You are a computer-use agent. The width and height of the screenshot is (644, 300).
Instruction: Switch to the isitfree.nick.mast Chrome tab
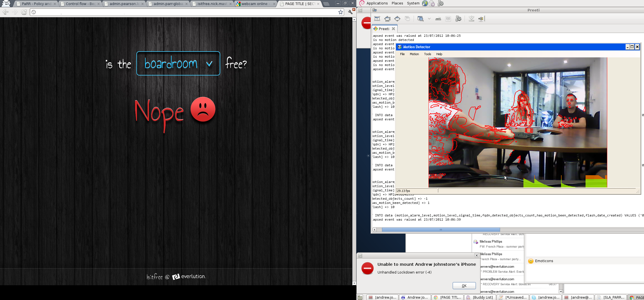click(212, 4)
